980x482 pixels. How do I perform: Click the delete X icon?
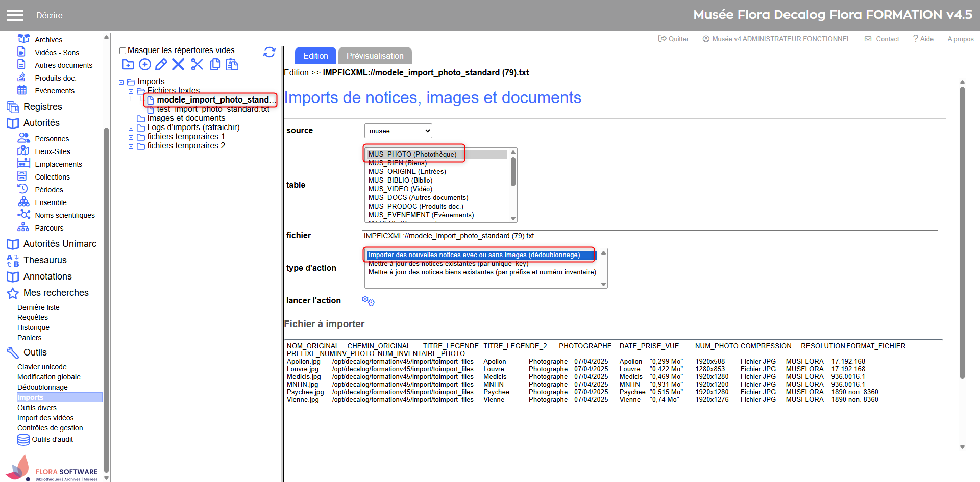click(178, 64)
